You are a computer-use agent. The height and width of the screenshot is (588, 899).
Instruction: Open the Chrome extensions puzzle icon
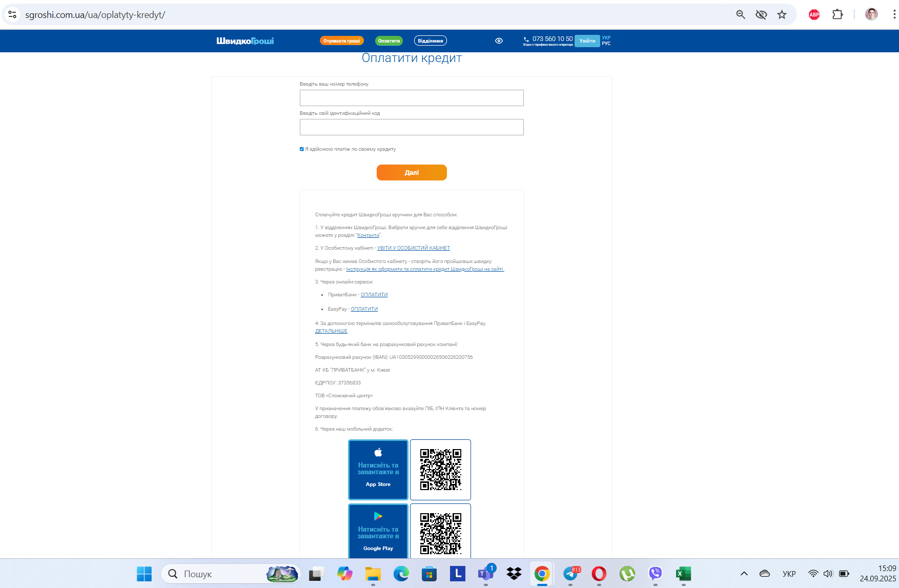[837, 15]
